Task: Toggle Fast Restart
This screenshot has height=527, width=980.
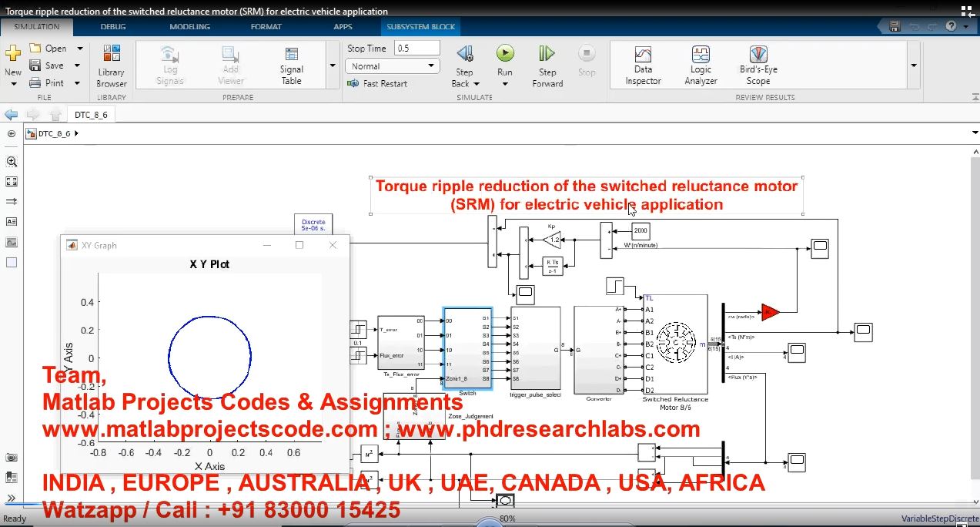Action: point(377,83)
